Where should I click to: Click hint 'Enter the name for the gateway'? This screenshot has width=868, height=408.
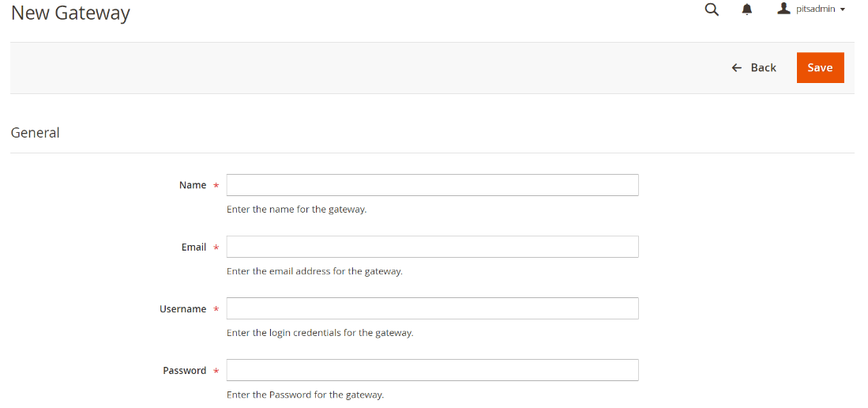296,210
